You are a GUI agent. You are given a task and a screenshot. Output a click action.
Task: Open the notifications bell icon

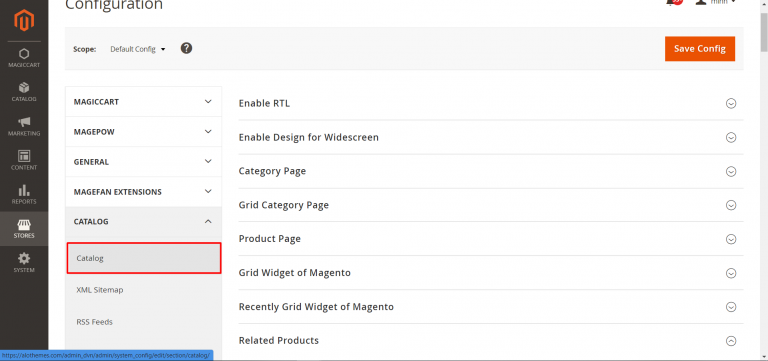pos(674,2)
